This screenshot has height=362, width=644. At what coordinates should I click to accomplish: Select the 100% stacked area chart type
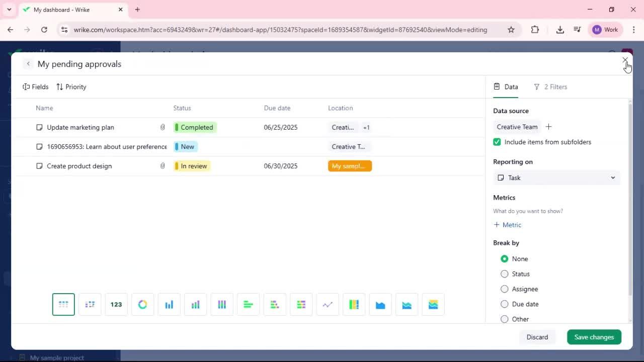(x=433, y=305)
